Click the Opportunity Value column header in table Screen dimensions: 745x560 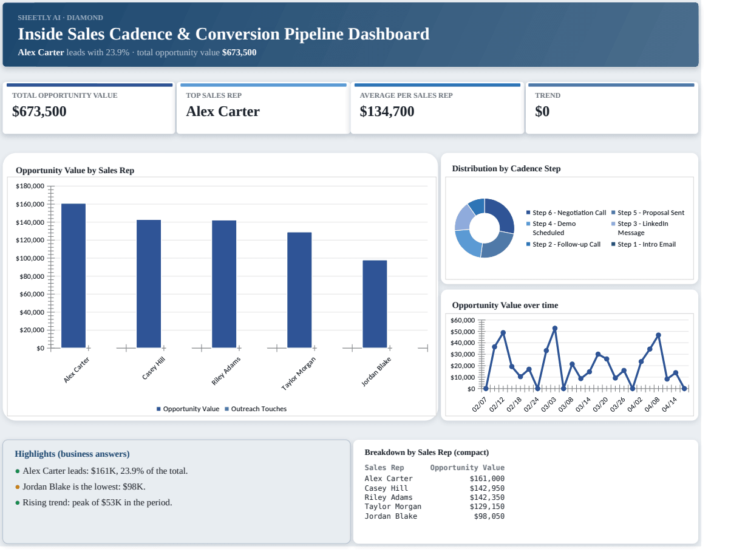click(x=468, y=468)
